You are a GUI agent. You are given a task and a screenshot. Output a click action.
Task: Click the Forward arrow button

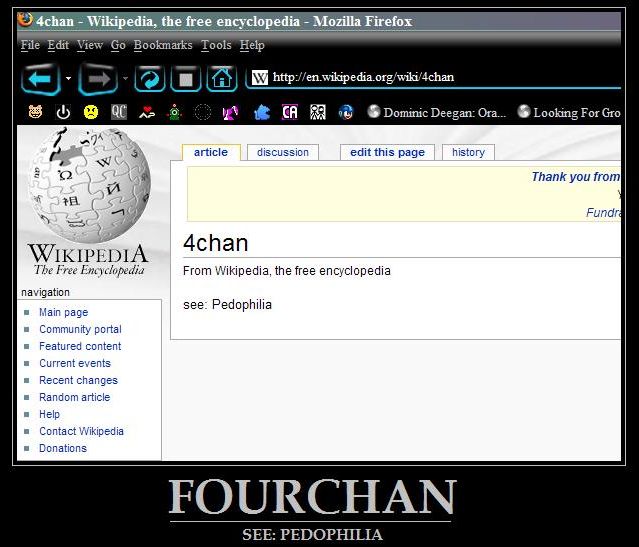(98, 79)
